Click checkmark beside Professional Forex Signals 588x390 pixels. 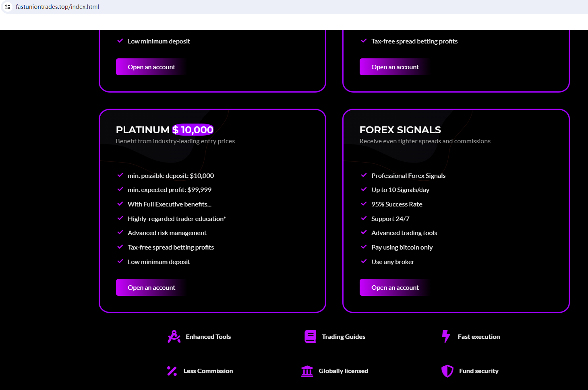click(364, 175)
